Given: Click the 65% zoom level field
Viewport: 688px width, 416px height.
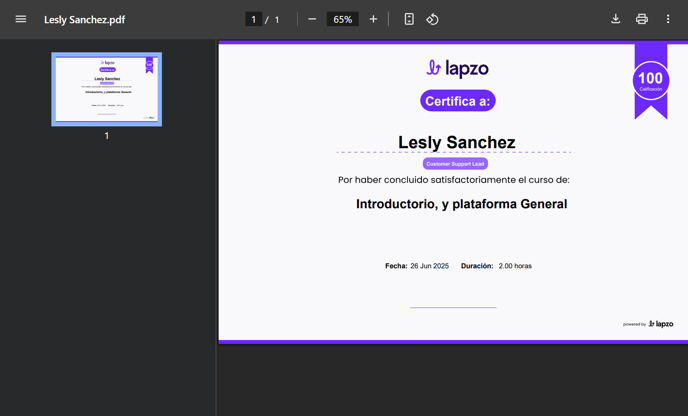Looking at the screenshot, I should 343,19.
